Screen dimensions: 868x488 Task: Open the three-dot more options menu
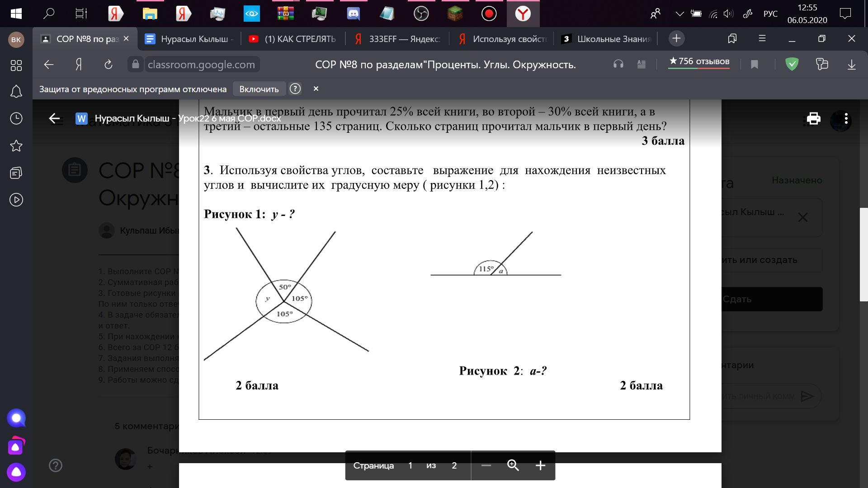[x=846, y=119]
